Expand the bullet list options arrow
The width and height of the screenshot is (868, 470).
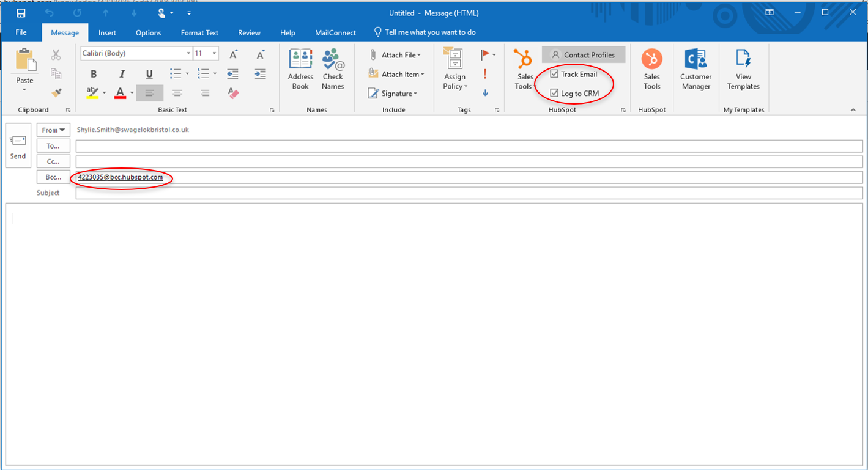tap(187, 74)
